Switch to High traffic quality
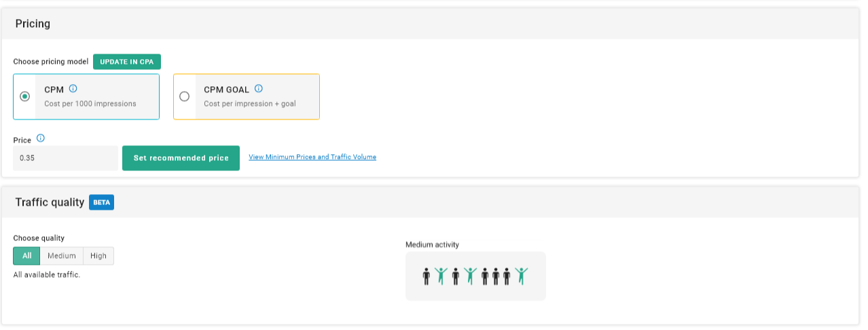Viewport: 868px width, 330px height. click(98, 256)
